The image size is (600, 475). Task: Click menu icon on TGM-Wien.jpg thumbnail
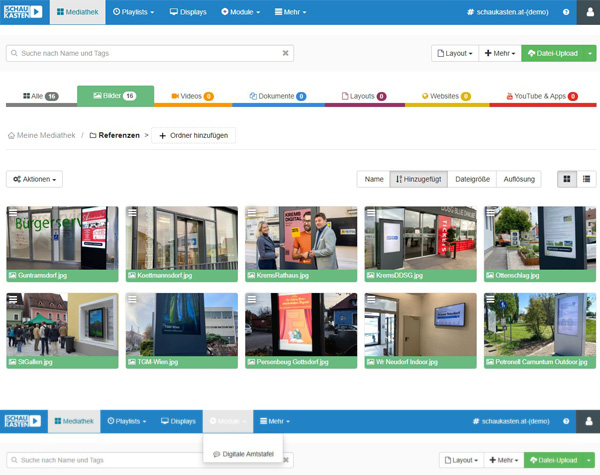[132, 298]
